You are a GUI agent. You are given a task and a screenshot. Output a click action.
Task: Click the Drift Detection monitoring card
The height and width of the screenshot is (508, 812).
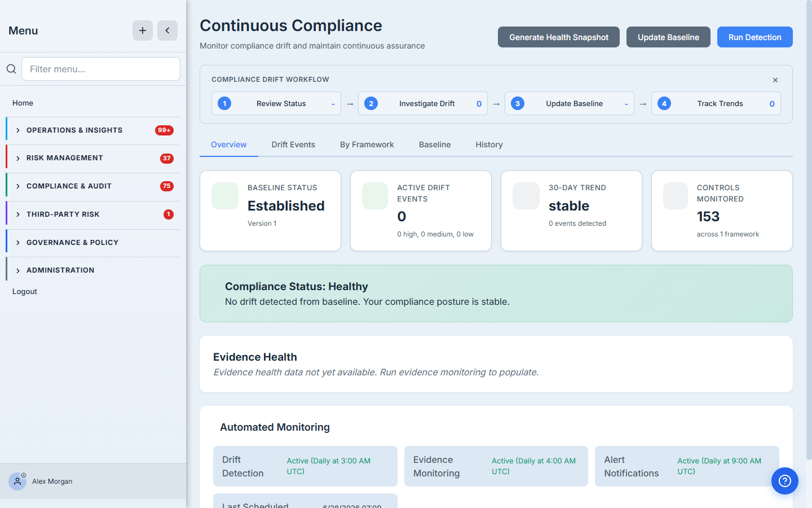click(x=305, y=466)
